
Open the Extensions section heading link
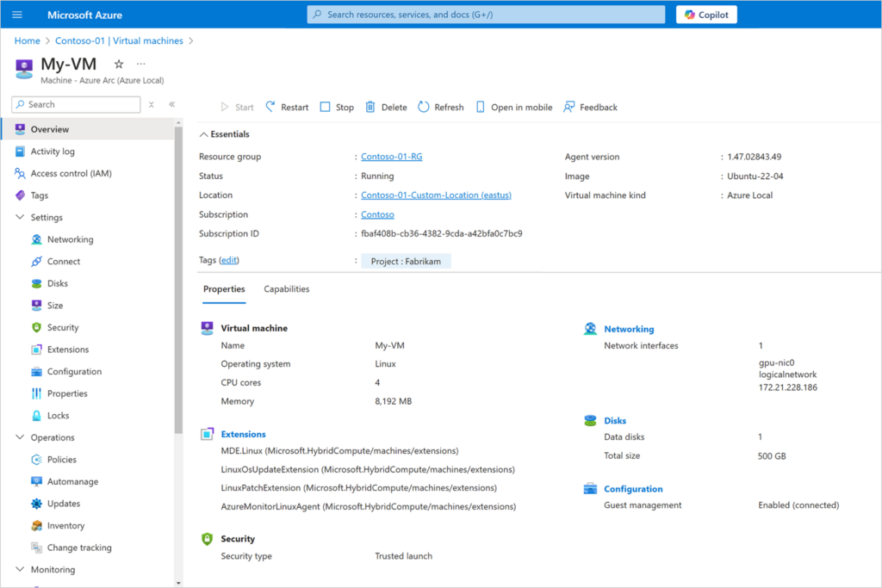[x=243, y=434]
